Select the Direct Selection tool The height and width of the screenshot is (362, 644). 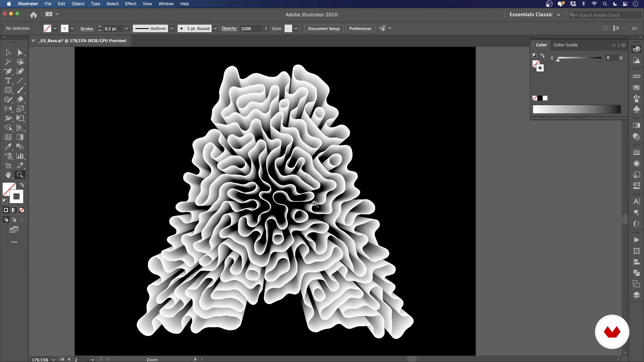click(x=20, y=52)
